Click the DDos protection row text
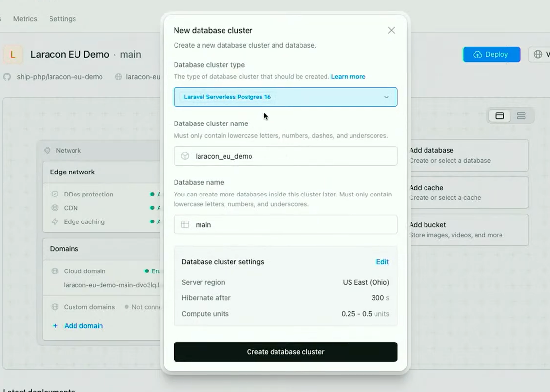 coord(88,194)
